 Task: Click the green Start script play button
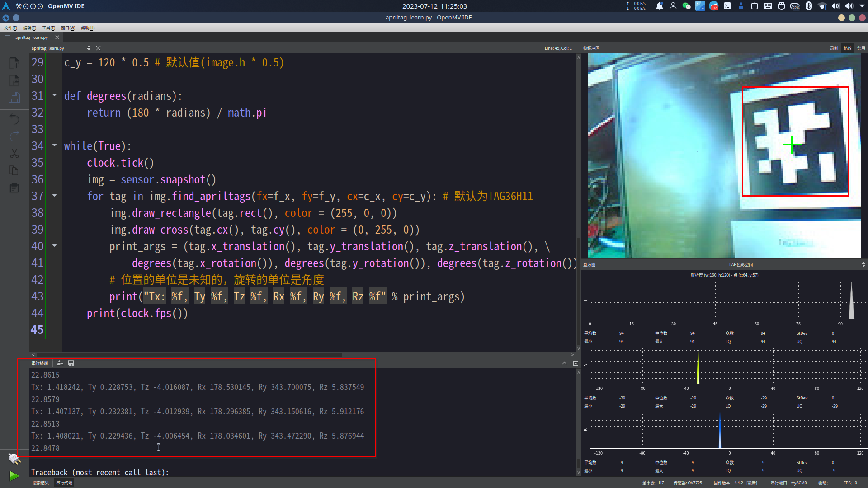(14, 476)
